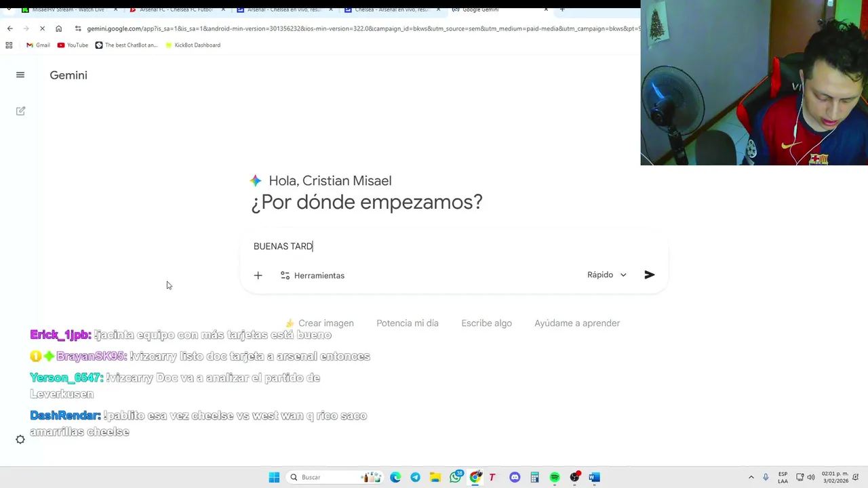Select the Ayúdame a aprender suggestion chip
The height and width of the screenshot is (488, 868).
(577, 323)
